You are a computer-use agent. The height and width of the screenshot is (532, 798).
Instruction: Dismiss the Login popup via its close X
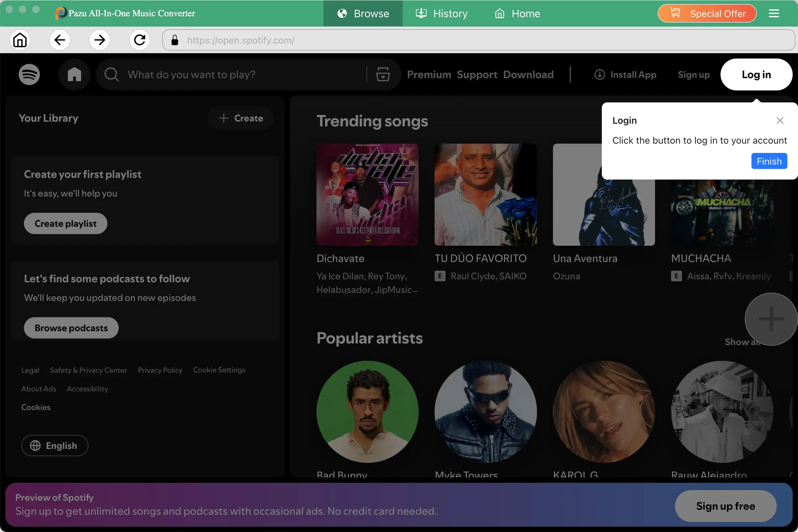pos(780,120)
